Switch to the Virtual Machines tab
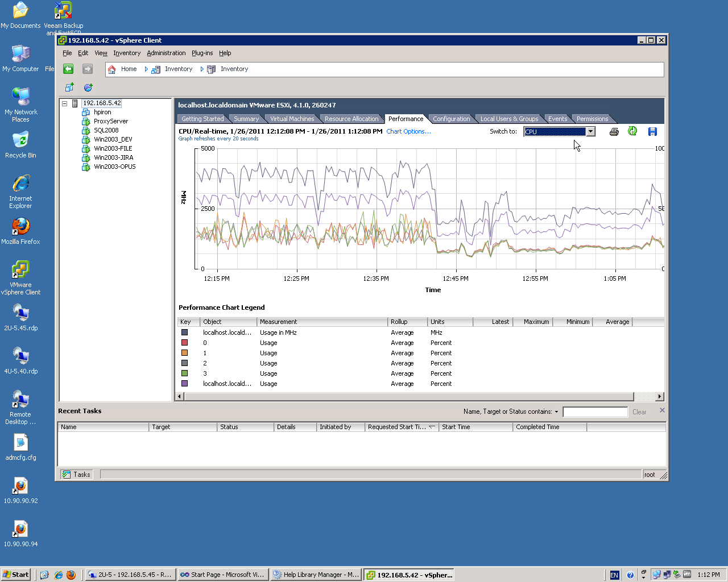728x582 pixels. (292, 119)
